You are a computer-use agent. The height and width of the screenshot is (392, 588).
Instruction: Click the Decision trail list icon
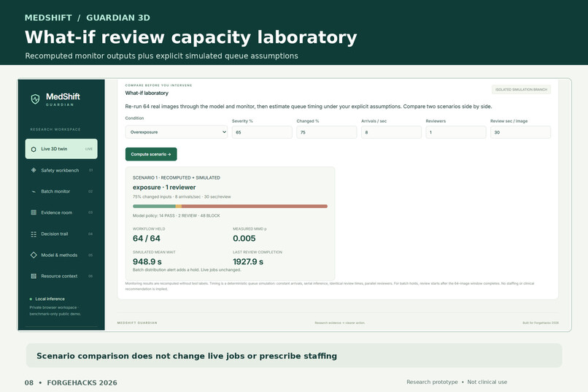click(x=34, y=234)
